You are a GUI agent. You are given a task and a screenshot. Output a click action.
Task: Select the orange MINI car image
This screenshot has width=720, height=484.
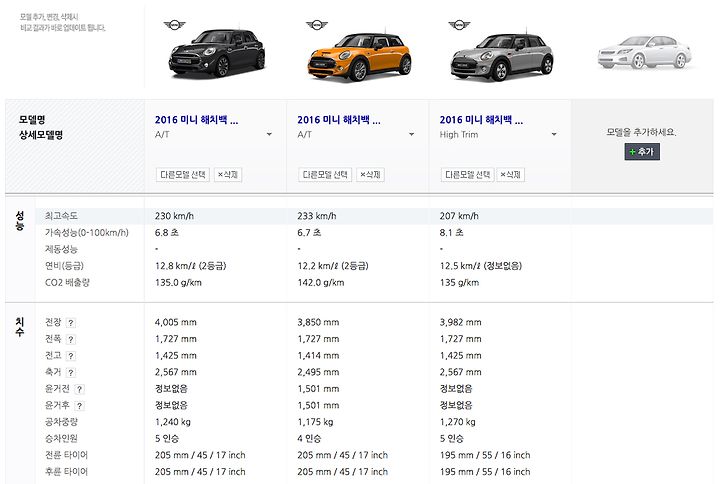359,56
